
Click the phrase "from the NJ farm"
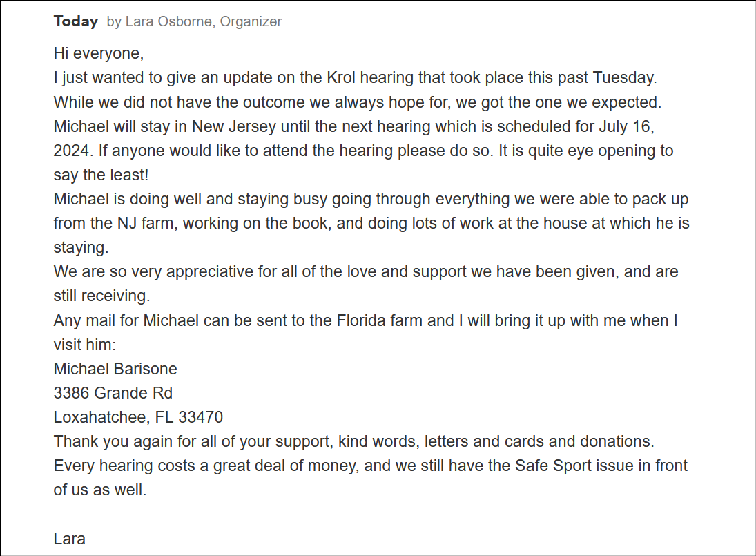113,223
